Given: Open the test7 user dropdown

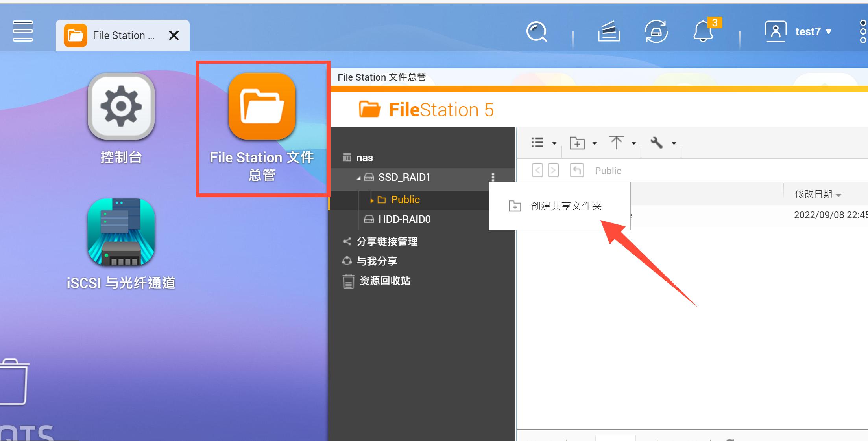Looking at the screenshot, I should 809,31.
